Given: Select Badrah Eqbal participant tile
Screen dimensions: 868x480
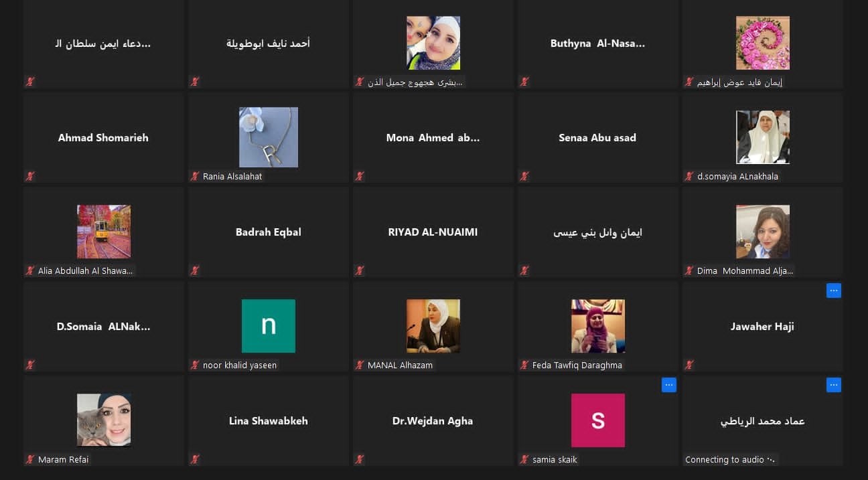Looking at the screenshot, I should tap(269, 232).
